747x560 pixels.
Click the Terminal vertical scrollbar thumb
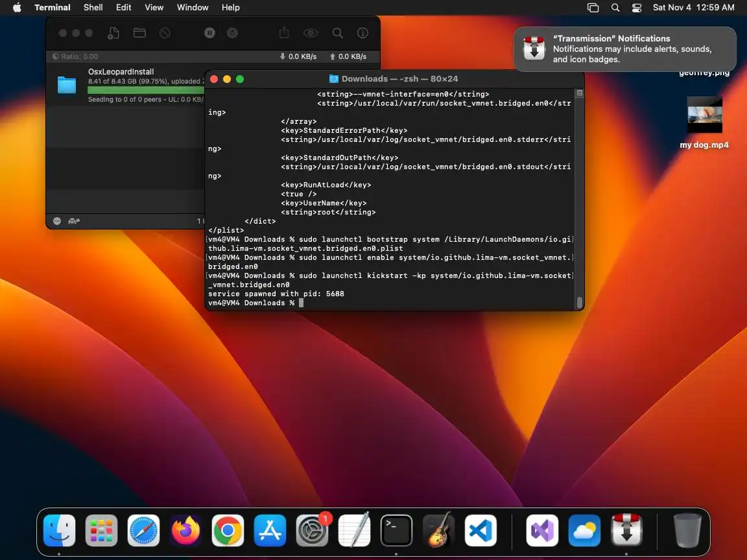(579, 303)
